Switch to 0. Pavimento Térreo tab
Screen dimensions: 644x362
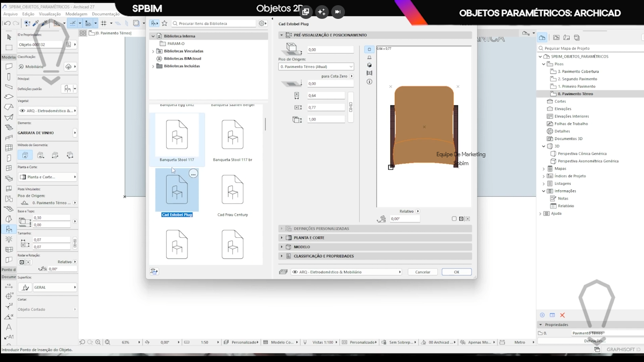tap(111, 33)
